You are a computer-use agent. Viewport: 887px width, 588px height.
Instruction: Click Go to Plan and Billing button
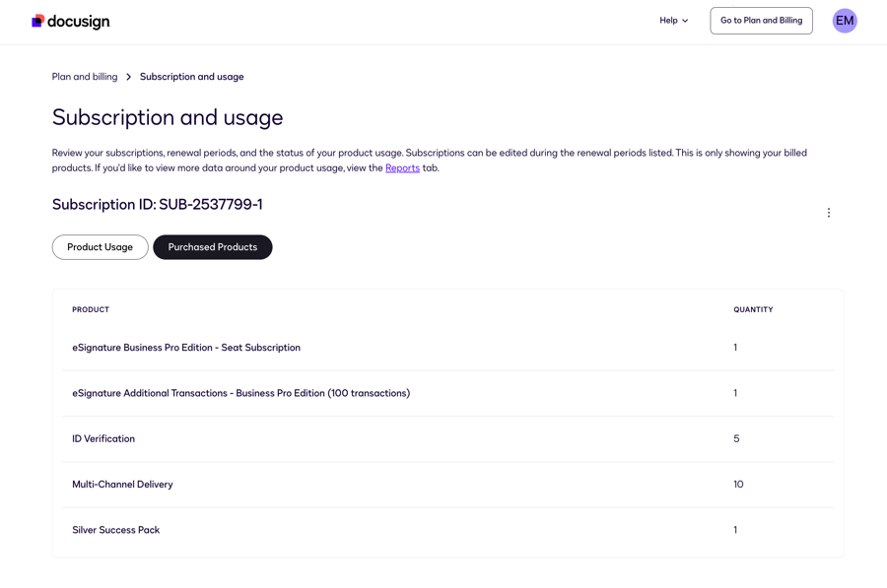[761, 20]
